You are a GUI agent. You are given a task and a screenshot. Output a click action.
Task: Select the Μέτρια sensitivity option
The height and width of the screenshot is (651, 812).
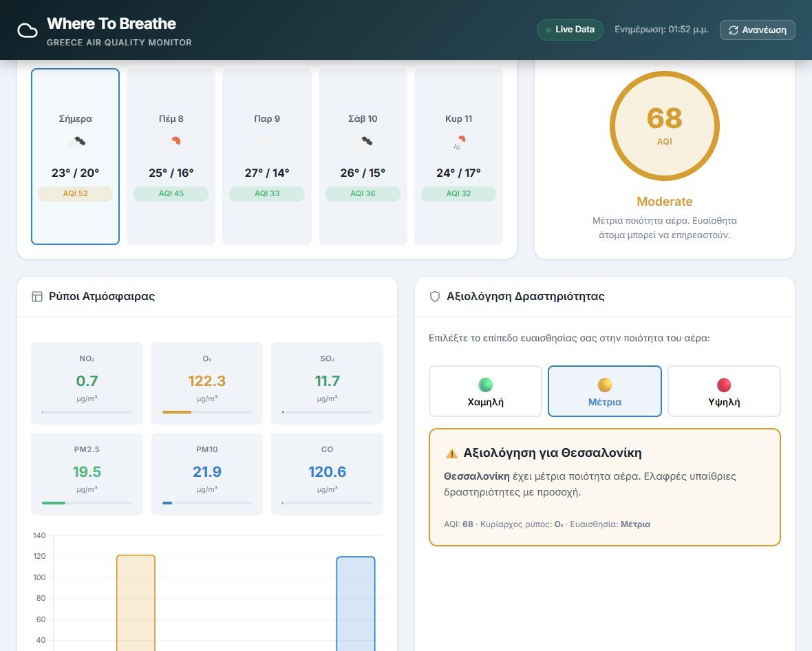coord(605,391)
